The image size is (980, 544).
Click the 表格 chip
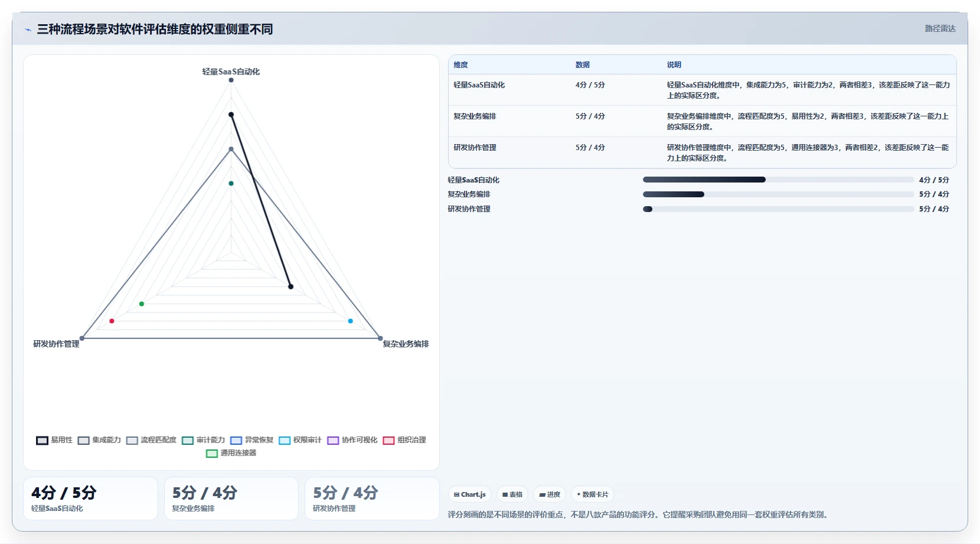(512, 494)
